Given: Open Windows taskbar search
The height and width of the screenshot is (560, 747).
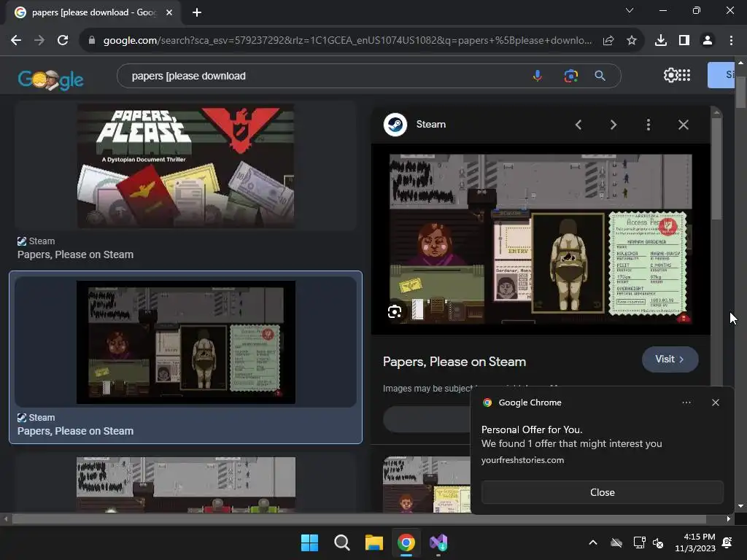Looking at the screenshot, I should click(342, 542).
